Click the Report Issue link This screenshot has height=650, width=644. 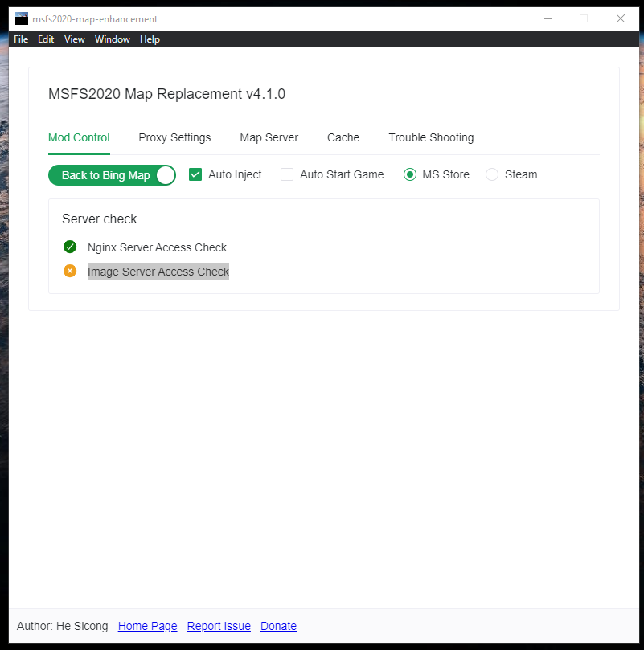tap(219, 626)
